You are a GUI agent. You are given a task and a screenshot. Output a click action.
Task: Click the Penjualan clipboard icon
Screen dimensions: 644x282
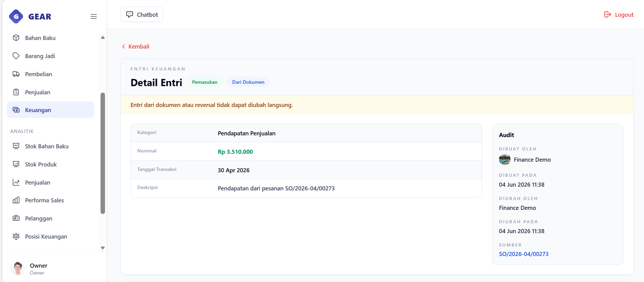[16, 92]
